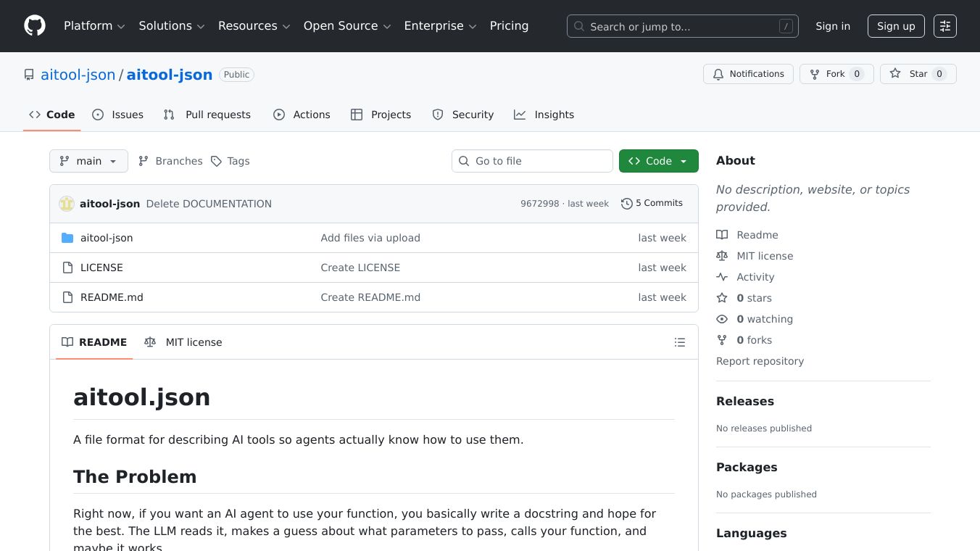Open the README.md file
Viewport: 980px width, 551px height.
[x=112, y=297]
